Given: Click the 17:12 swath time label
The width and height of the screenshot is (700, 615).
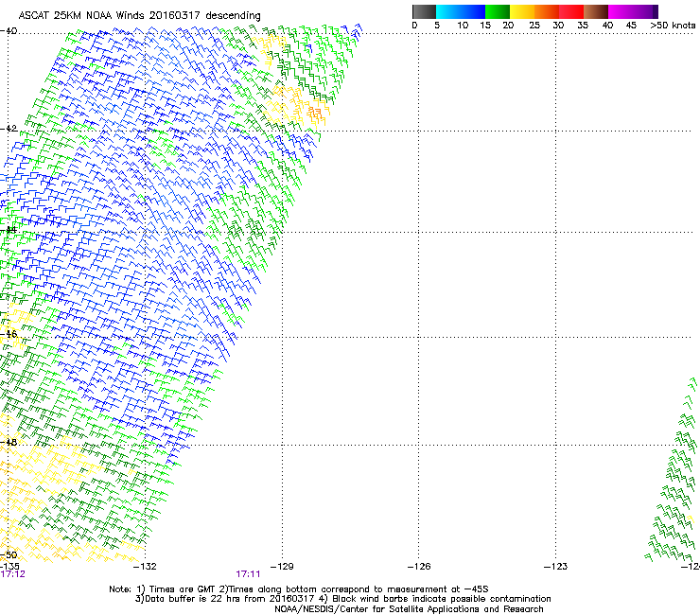Looking at the screenshot, I should click(x=12, y=574).
